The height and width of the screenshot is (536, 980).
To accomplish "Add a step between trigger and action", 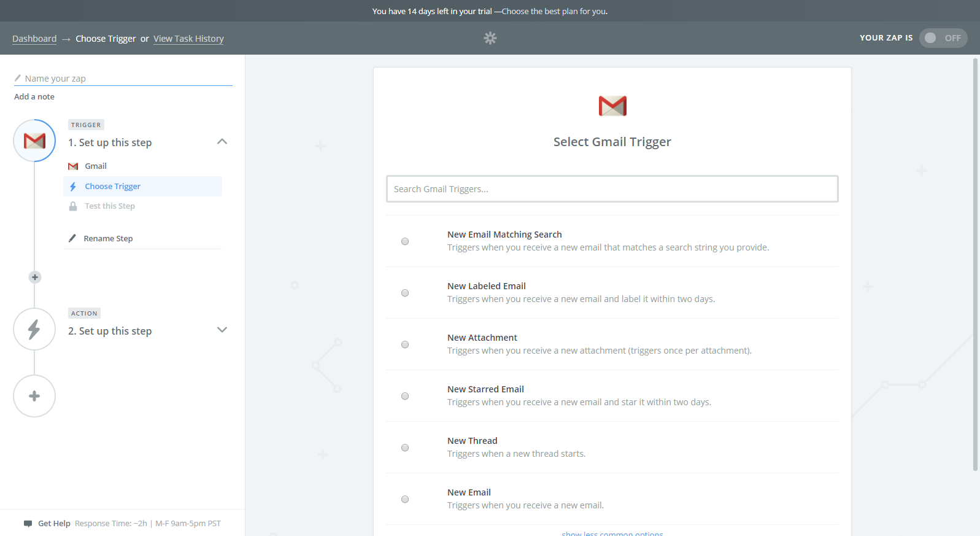I will click(x=35, y=277).
